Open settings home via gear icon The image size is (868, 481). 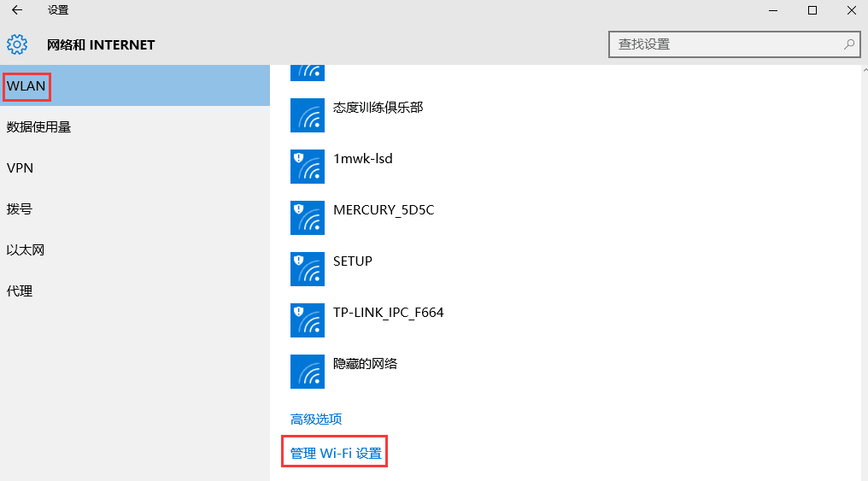click(x=17, y=44)
